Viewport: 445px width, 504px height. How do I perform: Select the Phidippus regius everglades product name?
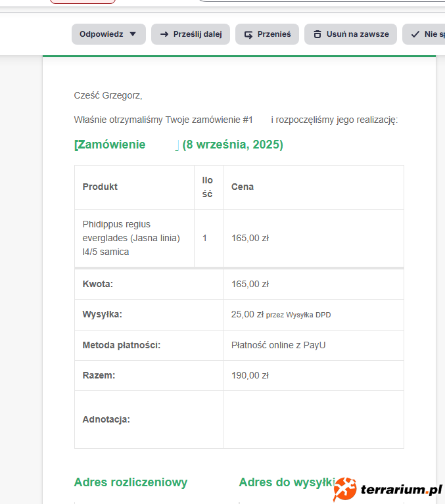(131, 238)
